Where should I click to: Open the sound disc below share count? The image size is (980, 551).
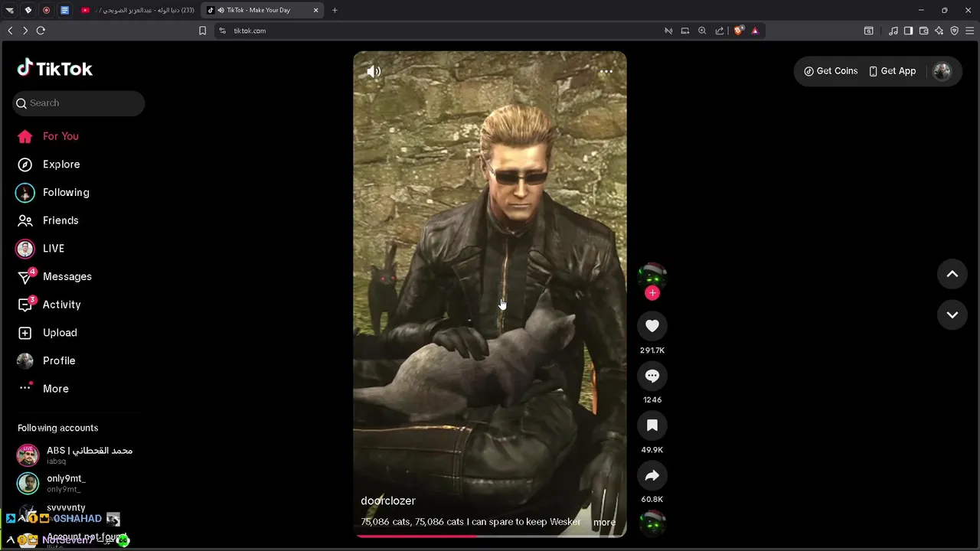(652, 524)
